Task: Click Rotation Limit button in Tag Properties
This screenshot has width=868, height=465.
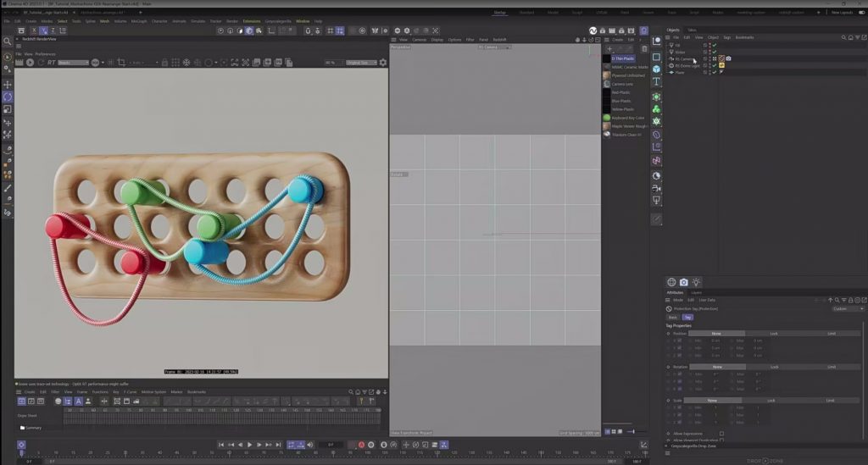Action: 831,367
